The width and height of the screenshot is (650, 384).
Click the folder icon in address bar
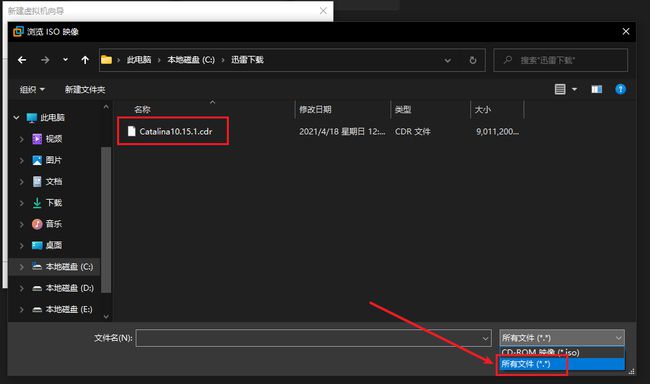107,60
